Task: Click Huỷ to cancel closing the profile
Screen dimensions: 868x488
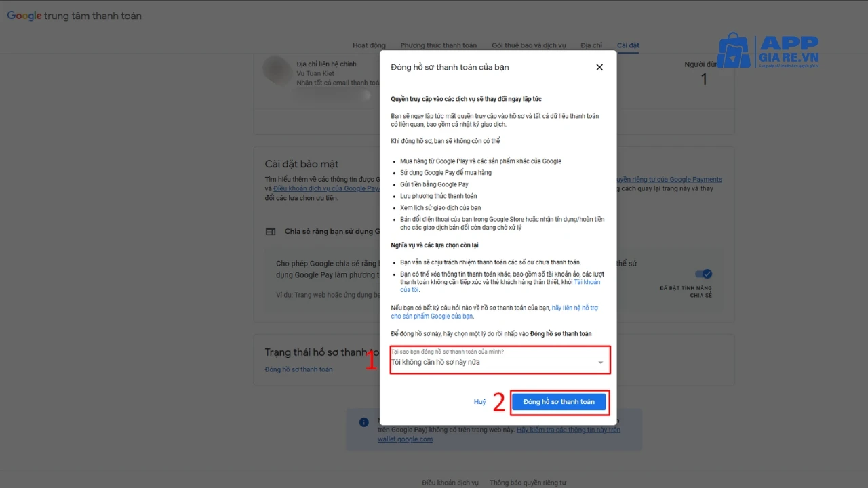Action: [479, 401]
